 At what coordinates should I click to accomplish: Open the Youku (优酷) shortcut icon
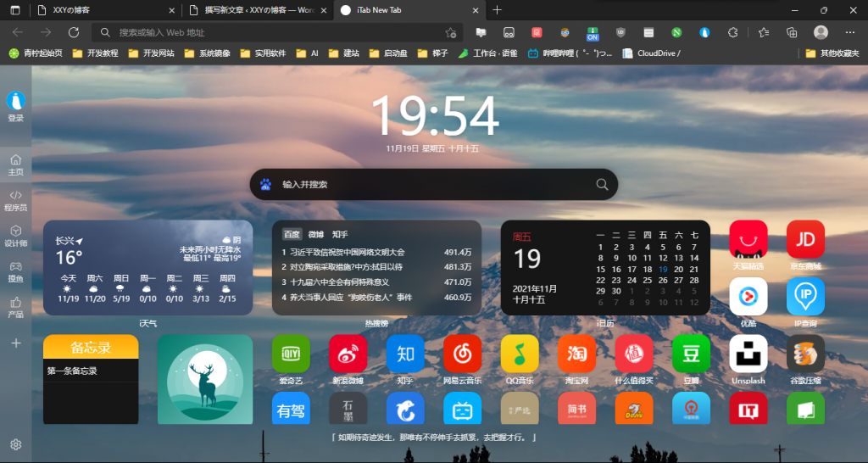click(x=748, y=296)
